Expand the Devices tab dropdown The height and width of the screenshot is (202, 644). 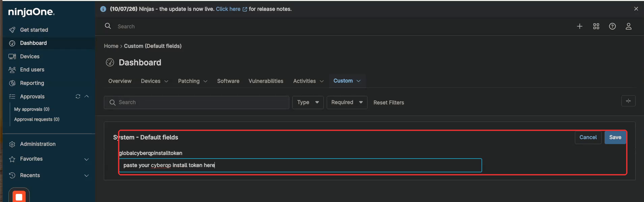[x=166, y=81]
